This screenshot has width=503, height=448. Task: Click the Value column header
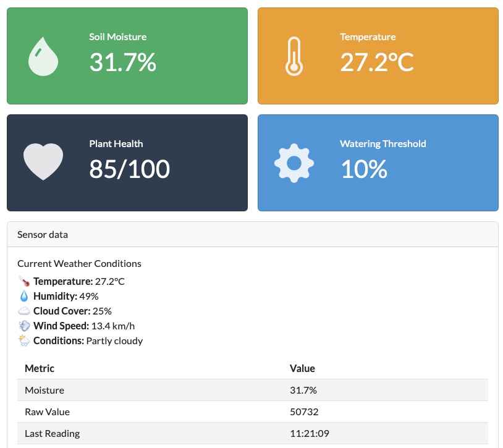[x=302, y=368]
